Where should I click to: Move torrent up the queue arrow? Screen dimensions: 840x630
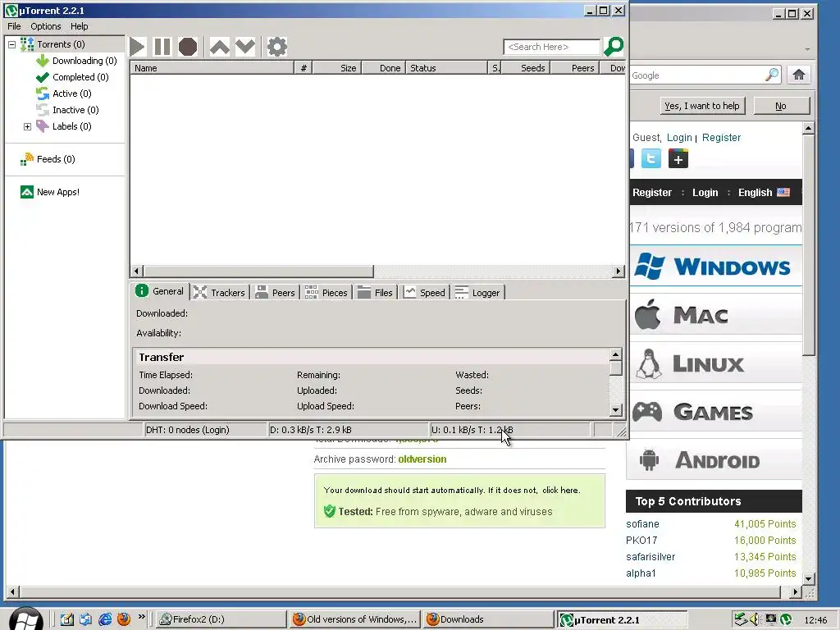(x=220, y=47)
